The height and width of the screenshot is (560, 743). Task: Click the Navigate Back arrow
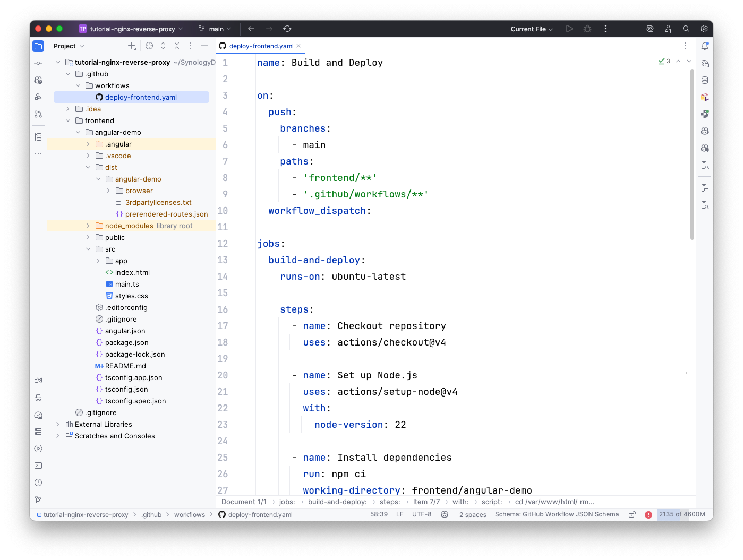point(251,29)
